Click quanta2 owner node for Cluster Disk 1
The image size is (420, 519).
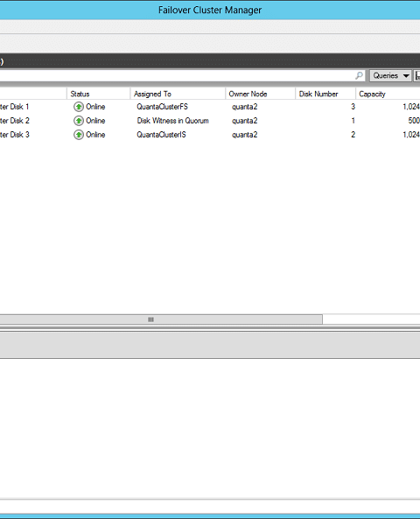(245, 107)
